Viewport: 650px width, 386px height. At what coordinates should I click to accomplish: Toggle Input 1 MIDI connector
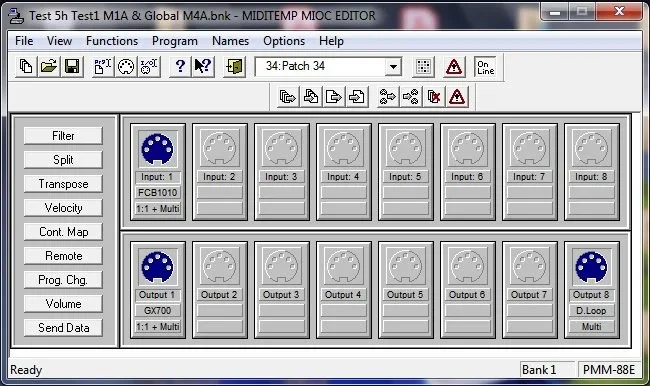(158, 149)
